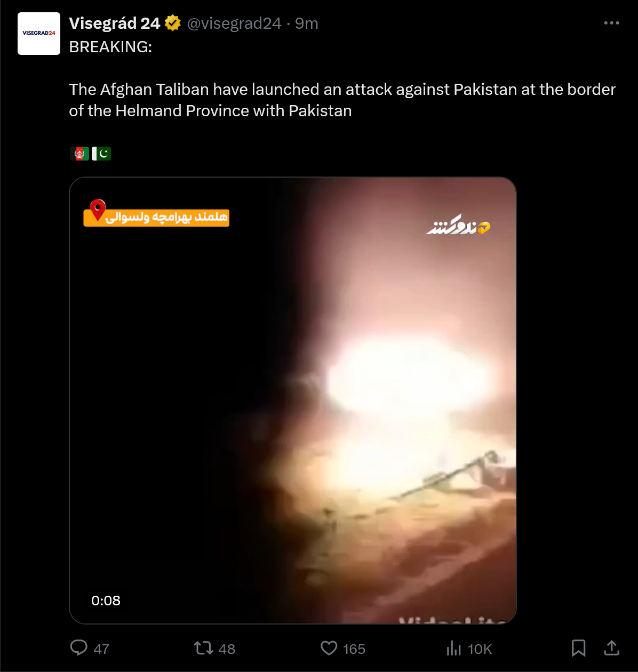Like the tweet with heart icon
The image size is (638, 672).
click(329, 648)
